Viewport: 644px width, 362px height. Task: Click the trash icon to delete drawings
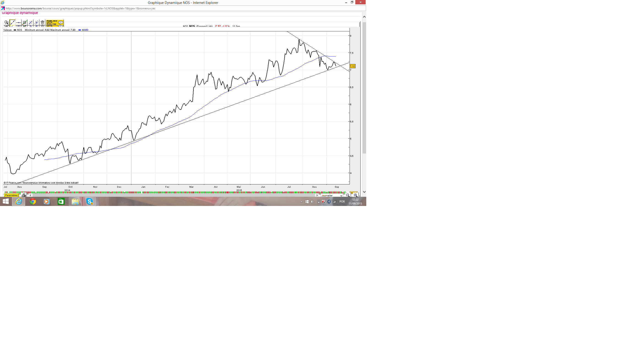[x=43, y=23]
